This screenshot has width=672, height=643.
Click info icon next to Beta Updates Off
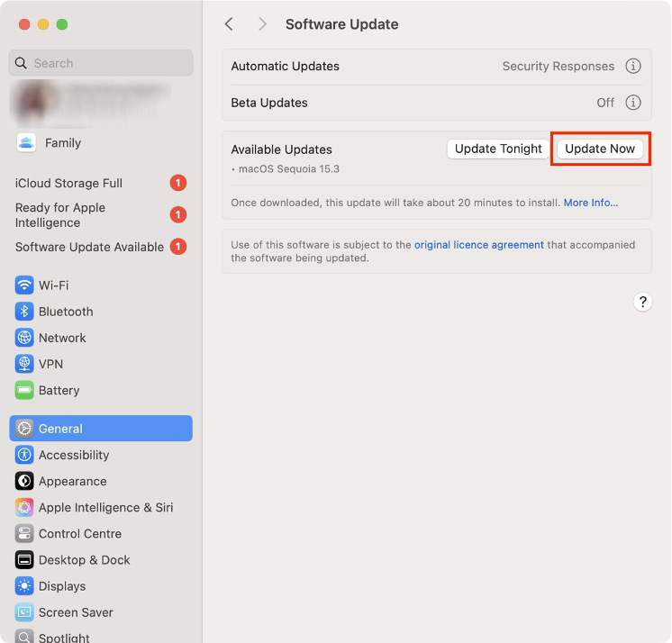[633, 103]
